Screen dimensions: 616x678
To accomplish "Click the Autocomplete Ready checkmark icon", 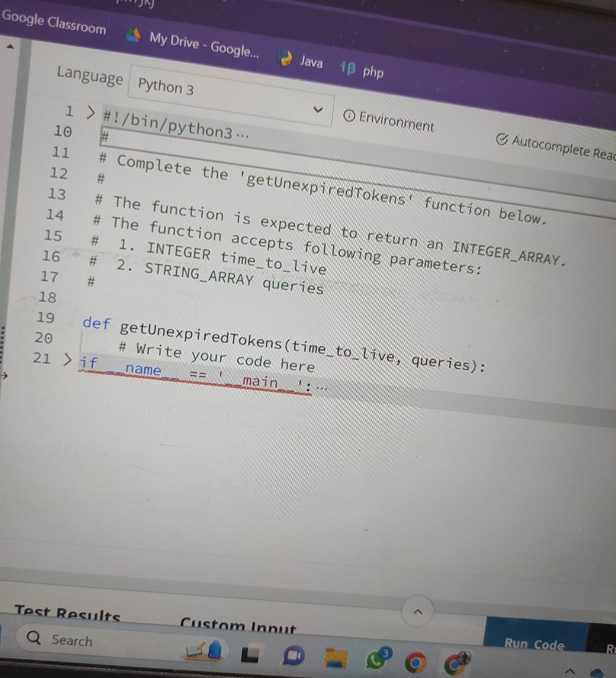I will (x=501, y=140).
